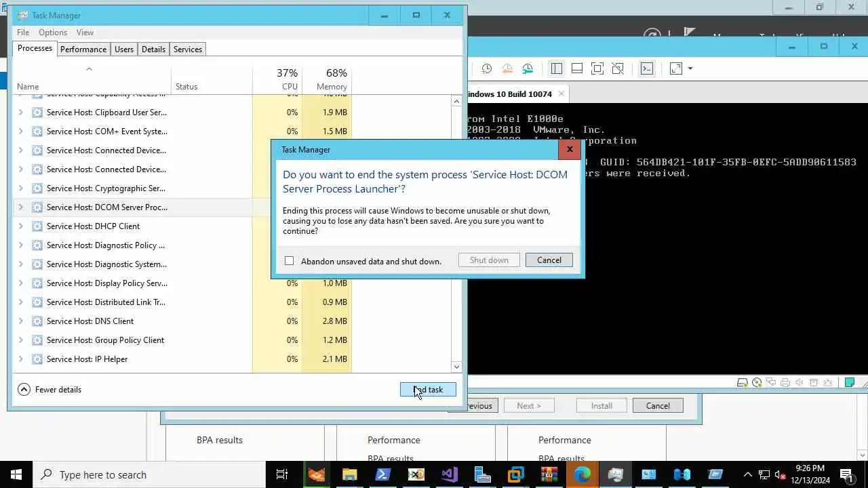
Task: Click the process list scroll up arrow
Action: click(x=456, y=101)
